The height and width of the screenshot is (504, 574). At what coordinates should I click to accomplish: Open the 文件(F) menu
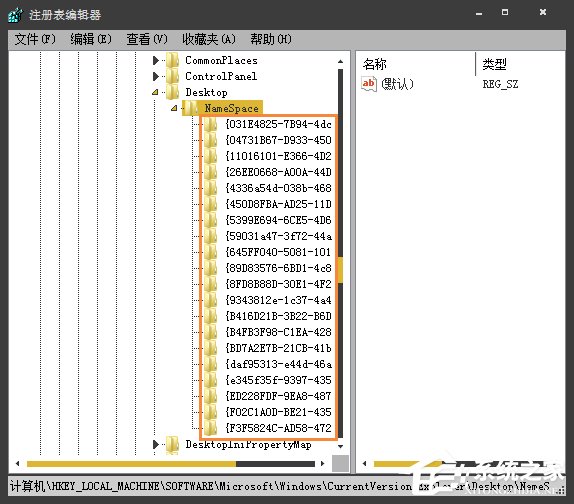(x=35, y=39)
